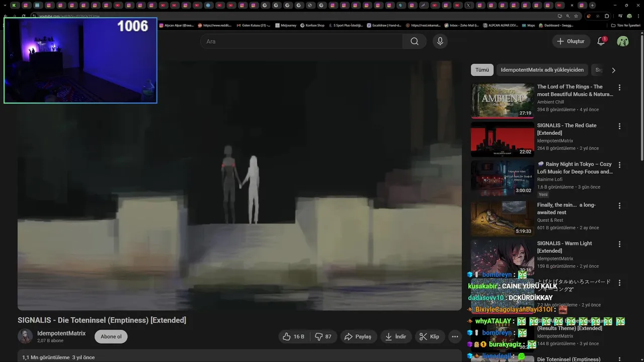This screenshot has height=362, width=644.
Task: Open Maps bookmark
Action: tap(528, 25)
